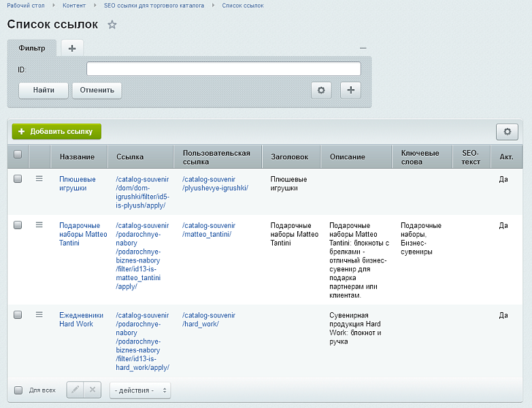
Task: Enable the 'Для всех' checkbox
Action: point(18,390)
